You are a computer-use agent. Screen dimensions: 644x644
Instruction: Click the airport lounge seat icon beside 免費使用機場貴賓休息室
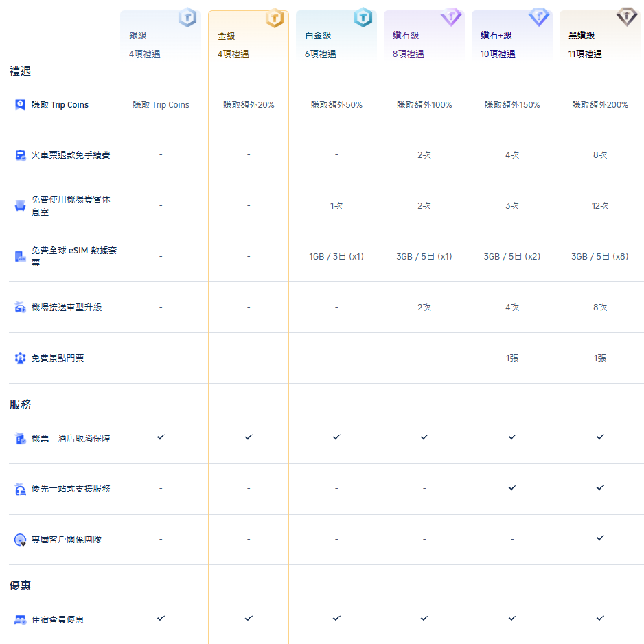(x=20, y=206)
